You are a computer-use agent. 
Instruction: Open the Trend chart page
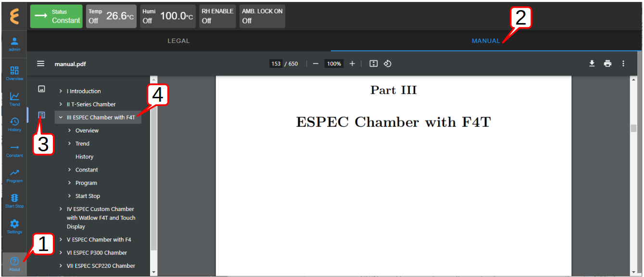tap(14, 99)
